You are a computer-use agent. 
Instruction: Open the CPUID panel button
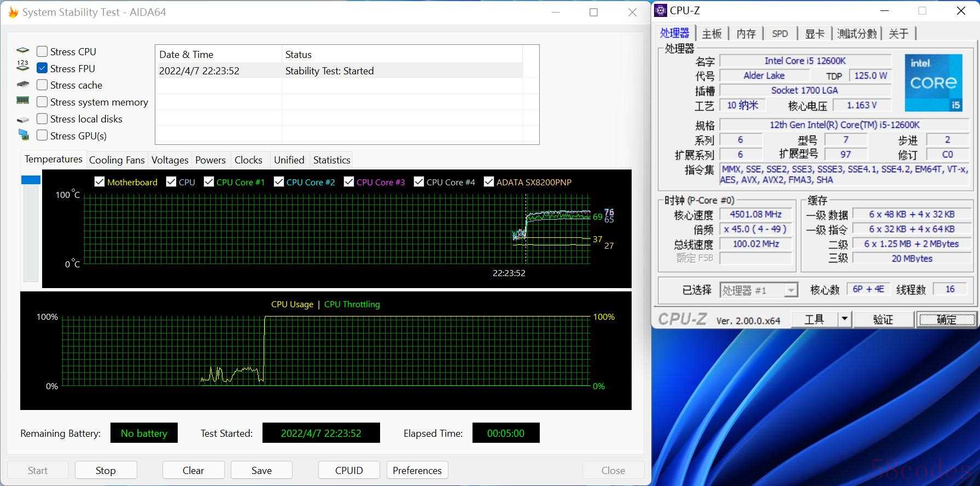point(349,470)
